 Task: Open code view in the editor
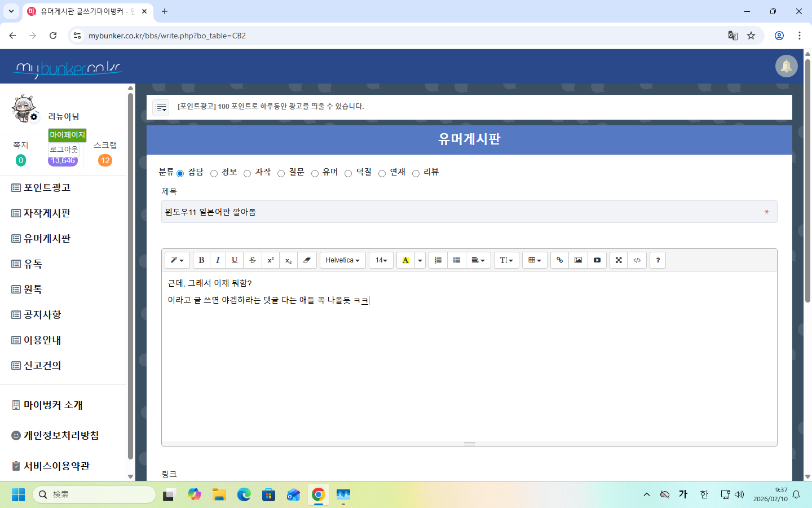pyautogui.click(x=637, y=260)
